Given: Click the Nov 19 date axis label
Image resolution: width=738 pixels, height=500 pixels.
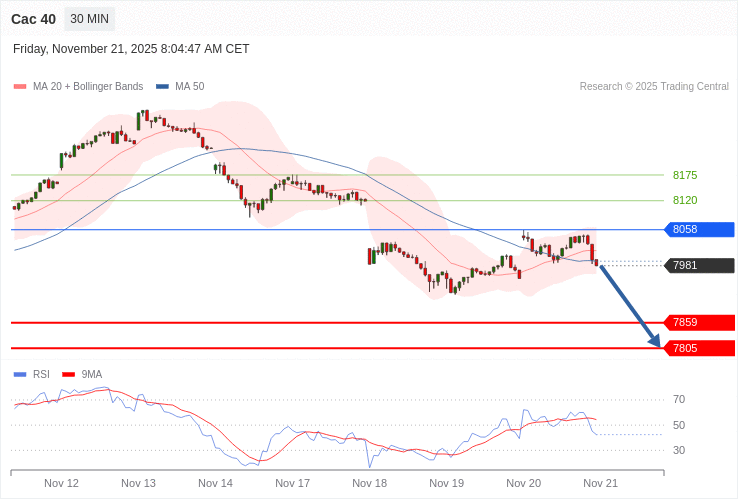Looking at the screenshot, I should [x=447, y=483].
